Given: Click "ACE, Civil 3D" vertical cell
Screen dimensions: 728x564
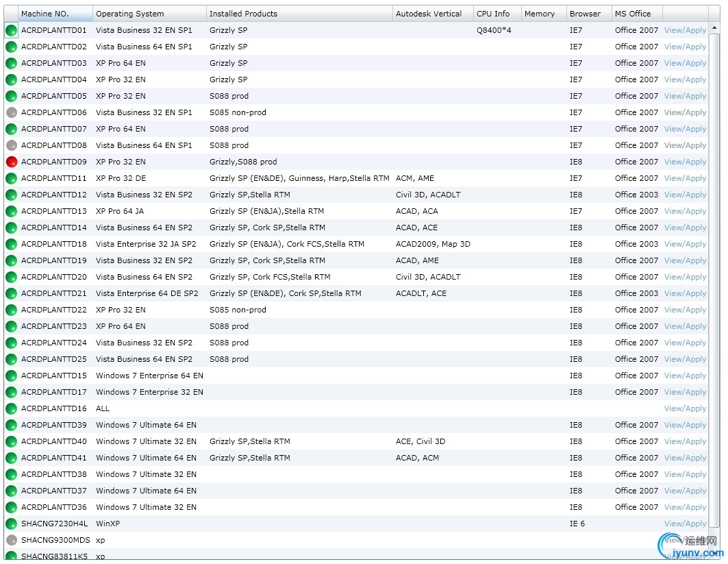Looking at the screenshot, I should click(421, 441).
